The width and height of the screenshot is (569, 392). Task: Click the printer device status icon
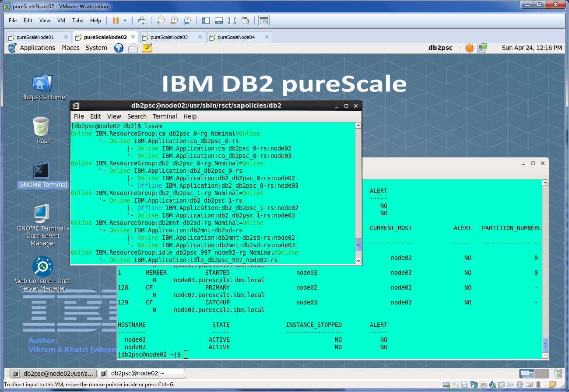coord(483,385)
